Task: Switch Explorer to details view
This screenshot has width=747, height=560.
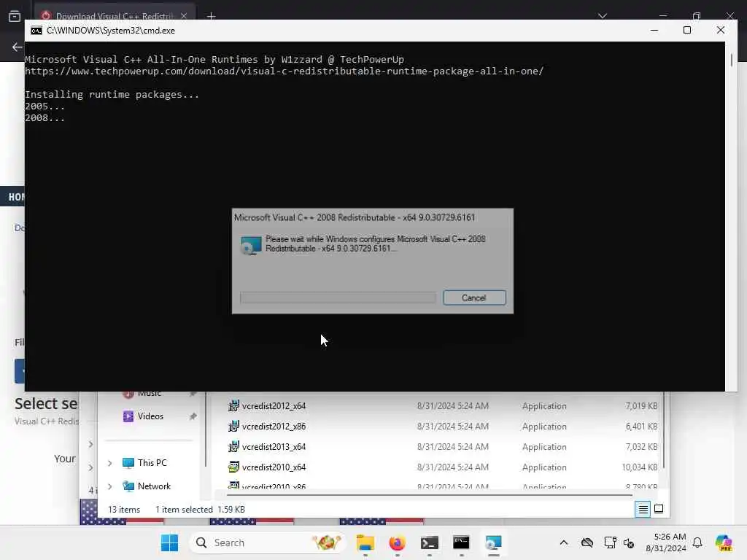Action: pyautogui.click(x=643, y=510)
